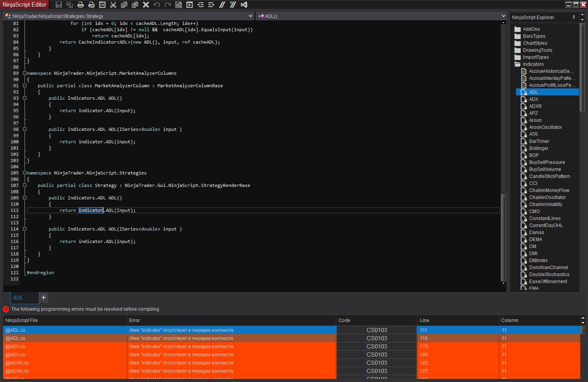Click the error list scroll-down arrow in header
This screenshot has width=588, height=382.
[x=583, y=323]
